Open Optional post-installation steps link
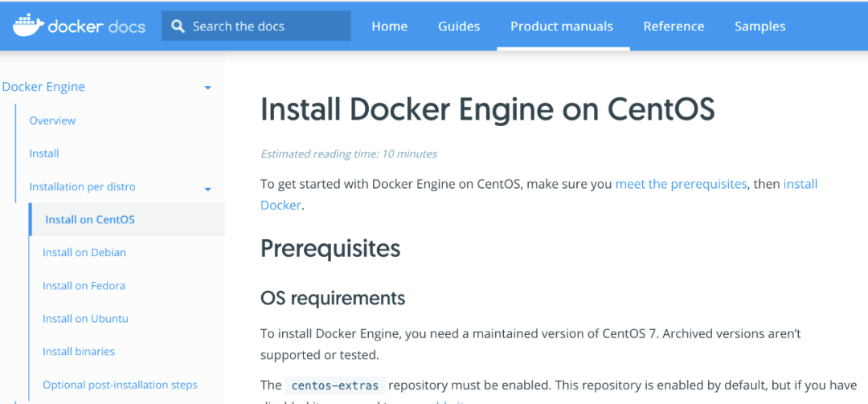868x404 pixels. point(120,385)
